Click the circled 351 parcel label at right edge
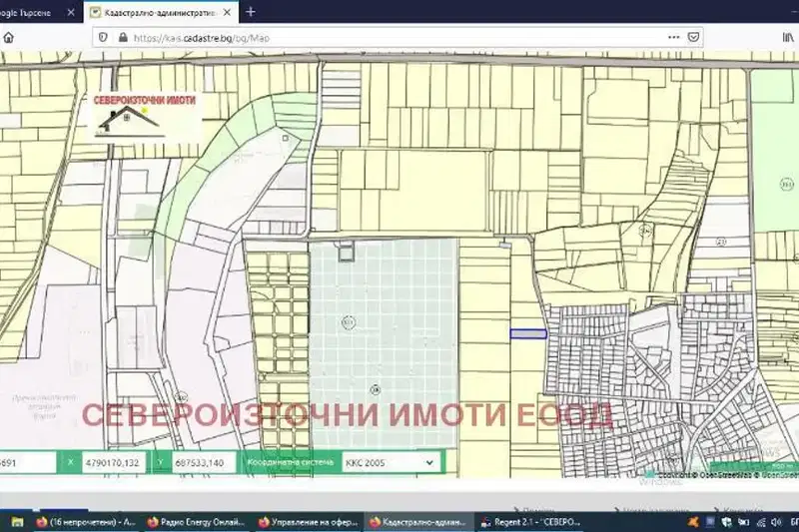The image size is (799, 532). pos(787,184)
